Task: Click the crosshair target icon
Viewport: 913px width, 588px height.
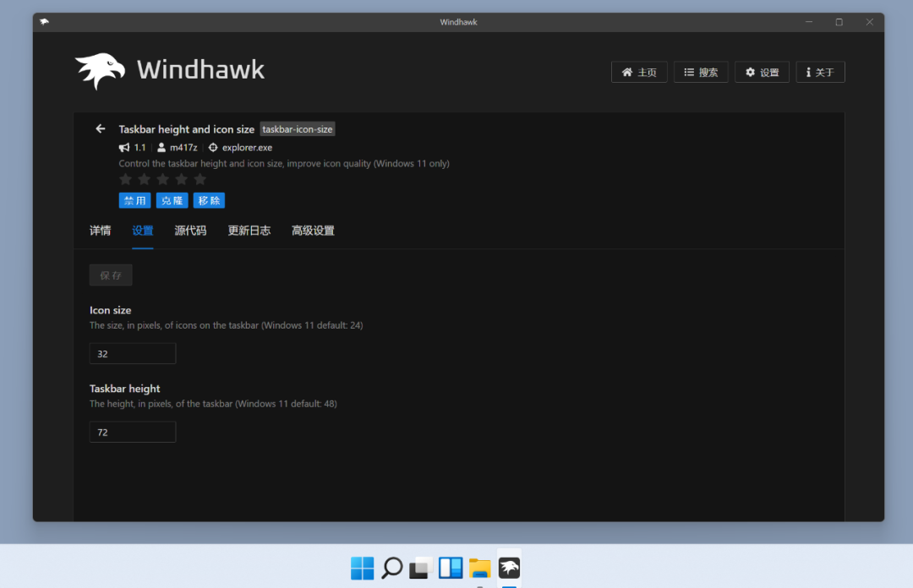Action: [213, 147]
